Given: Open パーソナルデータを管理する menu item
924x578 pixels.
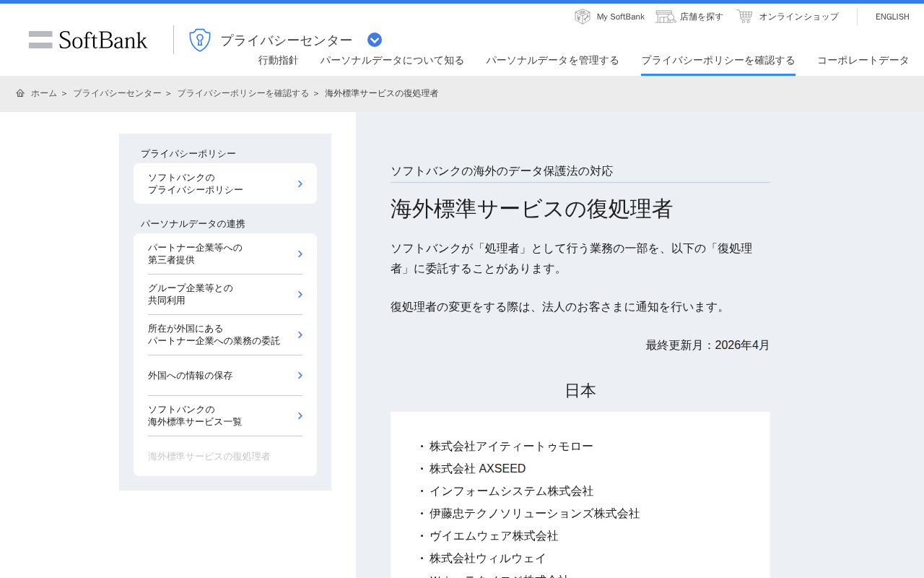Looking at the screenshot, I should [x=552, y=61].
